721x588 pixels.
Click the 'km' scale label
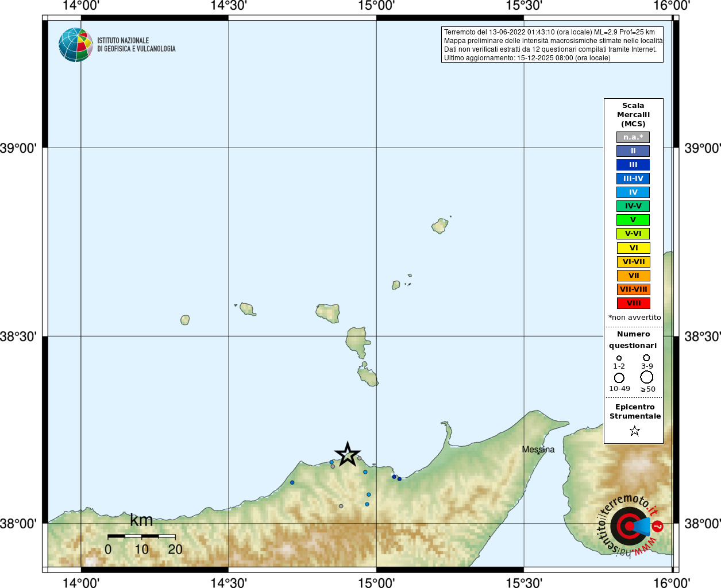[x=141, y=520]
